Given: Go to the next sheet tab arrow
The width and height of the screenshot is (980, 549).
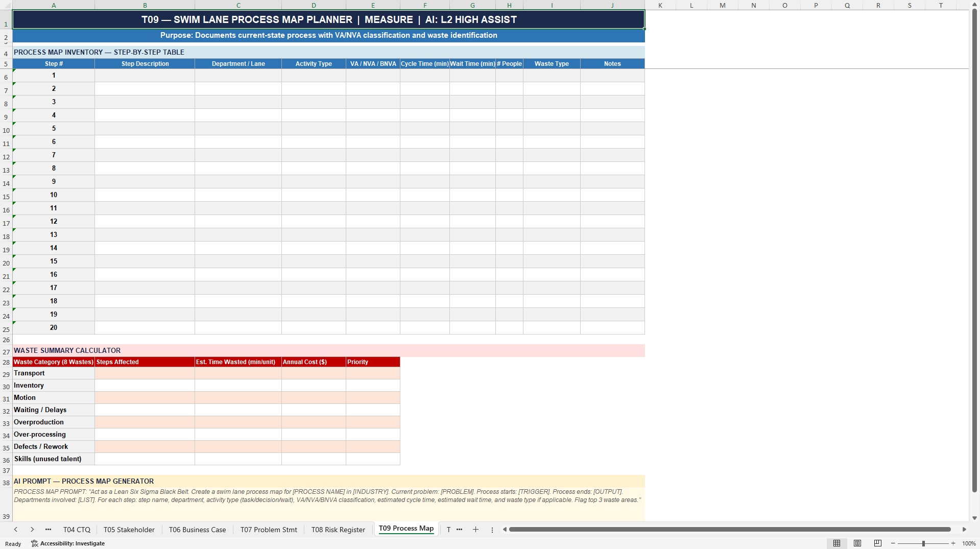Looking at the screenshot, I should coord(32,530).
